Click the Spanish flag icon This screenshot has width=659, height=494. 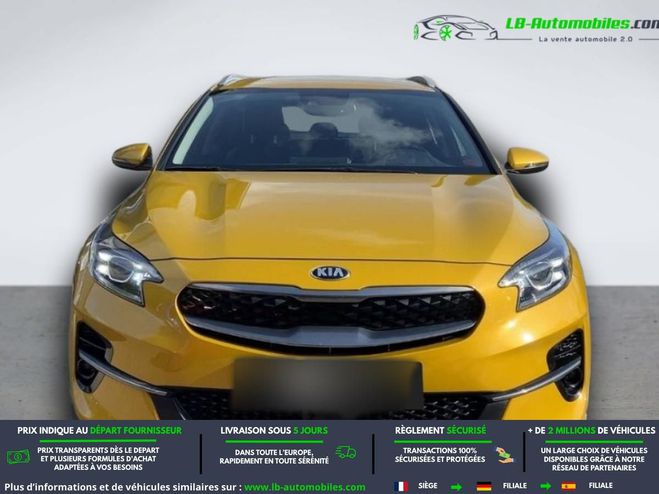click(569, 487)
